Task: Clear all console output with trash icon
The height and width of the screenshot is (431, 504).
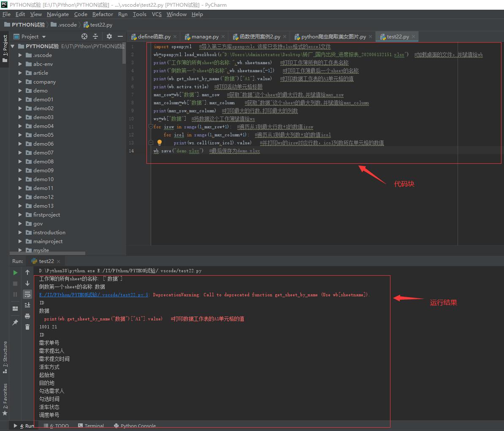Action: (27, 327)
